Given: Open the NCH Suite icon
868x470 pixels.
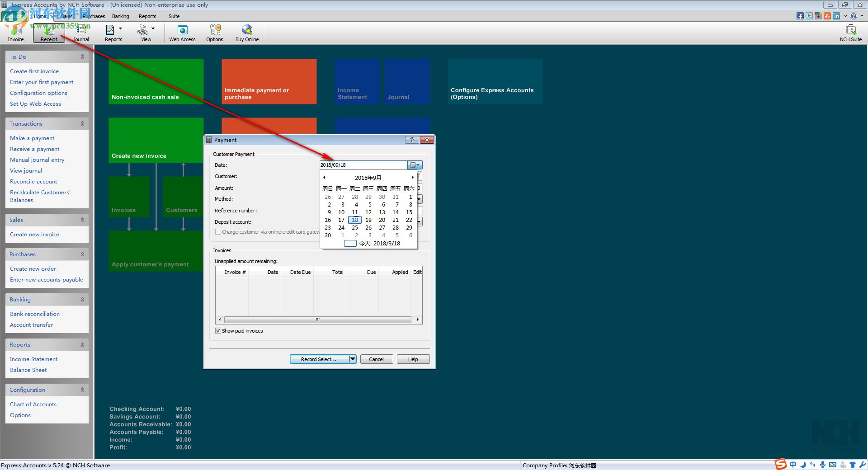Looking at the screenshot, I should 851,33.
